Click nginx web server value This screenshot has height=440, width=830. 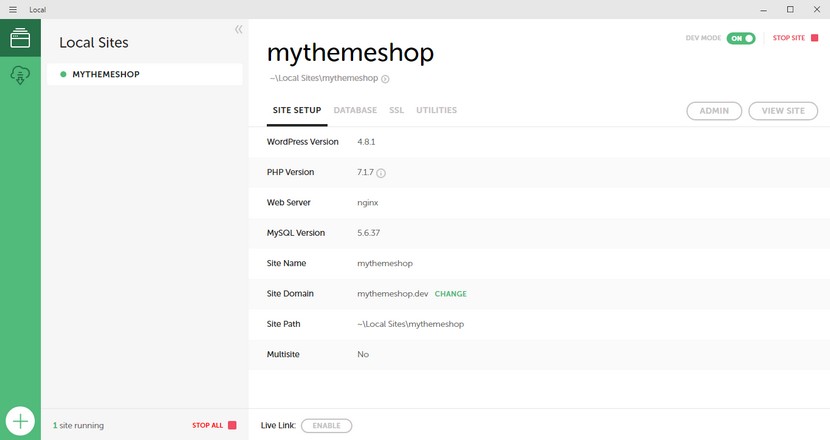click(368, 203)
